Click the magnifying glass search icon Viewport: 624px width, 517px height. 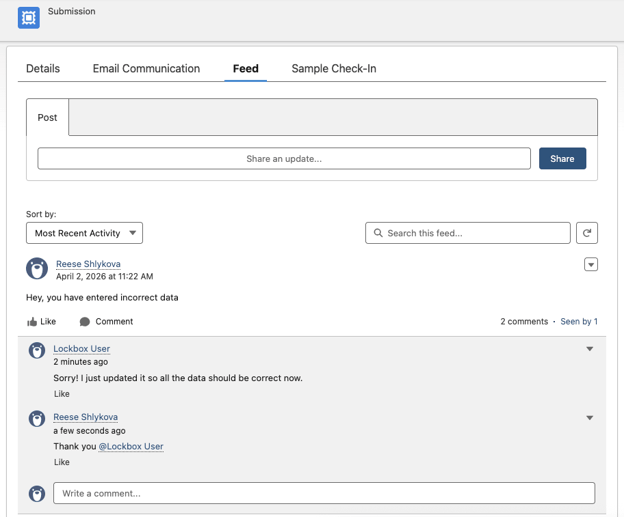pyautogui.click(x=378, y=233)
